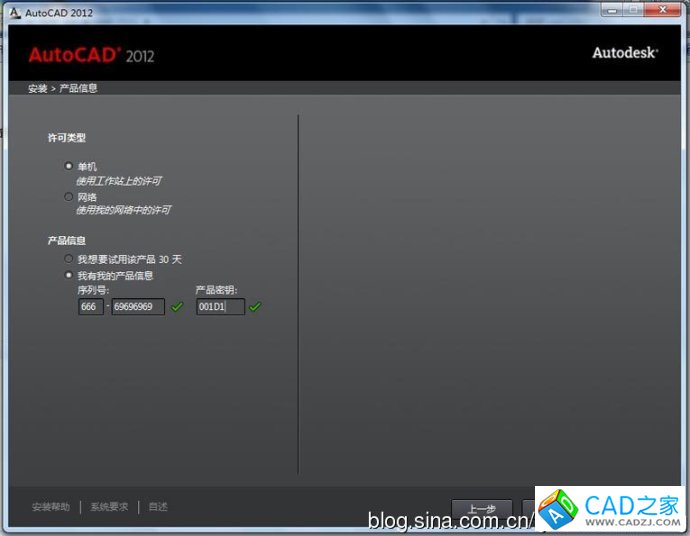This screenshot has height=536, width=690.
Task: Choose the 30-day trial option 我想要试用该产品
Action: pos(69,259)
